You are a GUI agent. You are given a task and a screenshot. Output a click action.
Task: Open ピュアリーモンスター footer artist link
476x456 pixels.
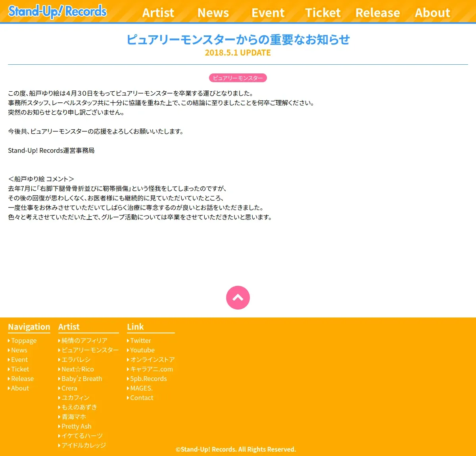[x=88, y=350]
